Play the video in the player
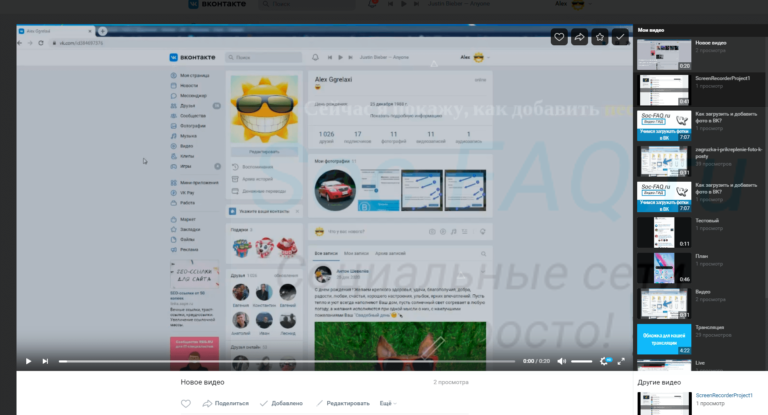Image resolution: width=768 pixels, height=415 pixels. (28, 361)
